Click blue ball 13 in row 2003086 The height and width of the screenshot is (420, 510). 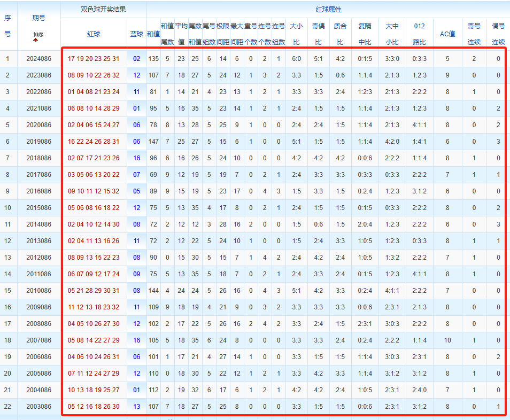coord(137,407)
